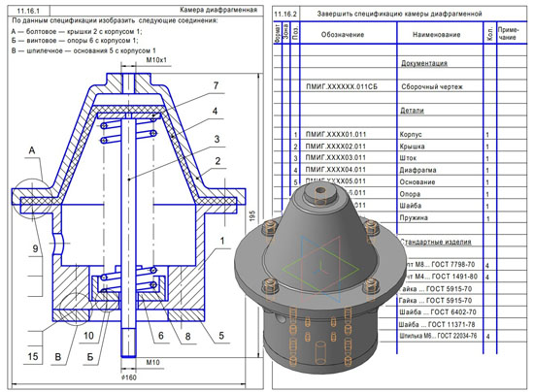Click the position callout number 3 on the drawing

pos(217,139)
